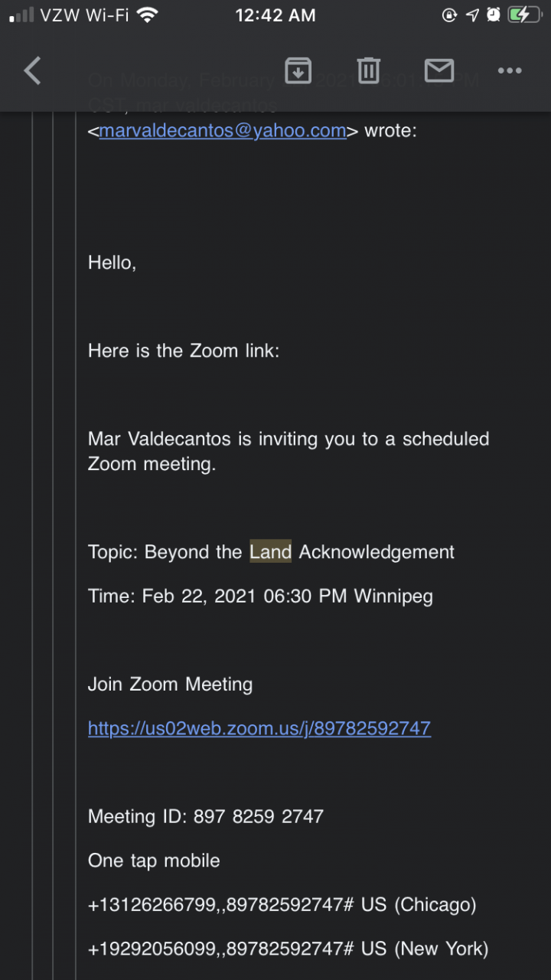Tap the Meeting ID number 897 8259 2747
This screenshot has width=551, height=980.
(x=259, y=817)
